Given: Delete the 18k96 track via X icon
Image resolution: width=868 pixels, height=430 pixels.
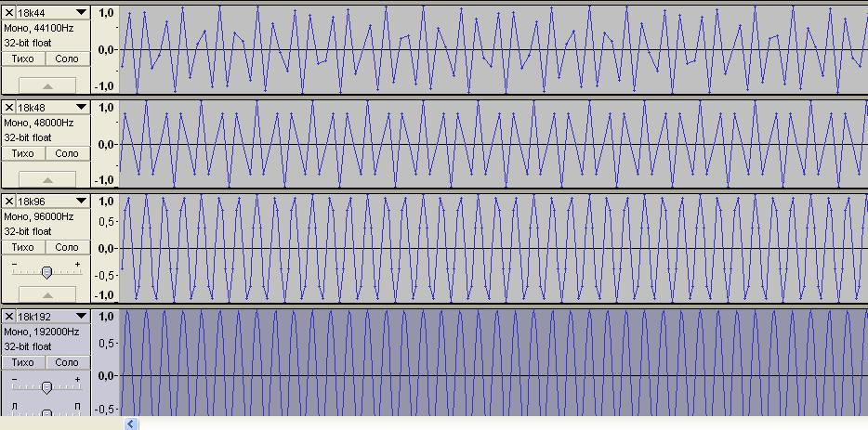Looking at the screenshot, I should [9, 202].
